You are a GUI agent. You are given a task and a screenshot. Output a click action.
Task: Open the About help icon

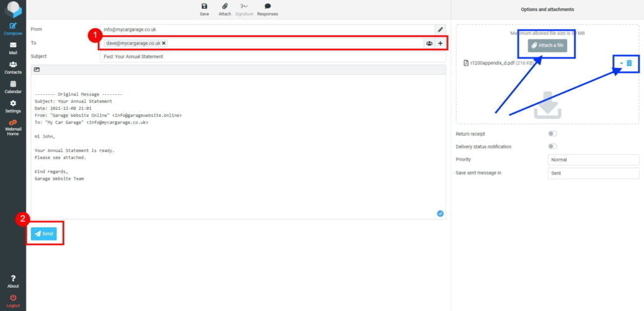click(x=13, y=281)
